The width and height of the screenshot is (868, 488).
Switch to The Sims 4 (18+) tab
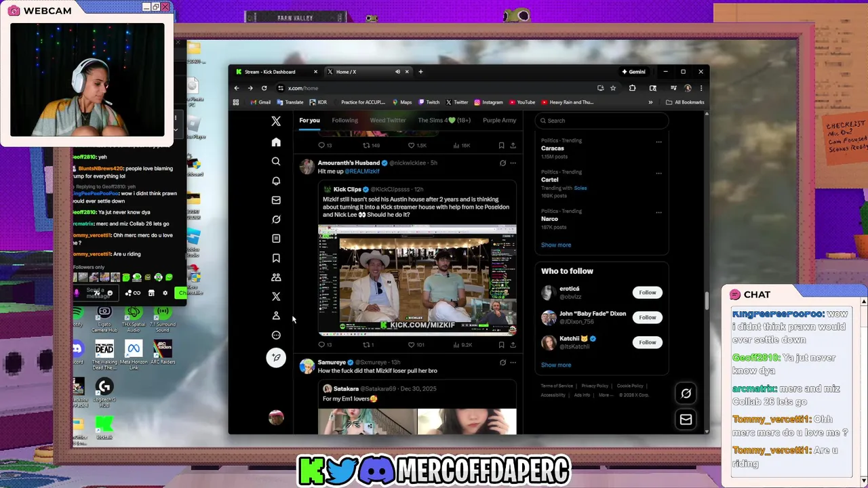444,121
